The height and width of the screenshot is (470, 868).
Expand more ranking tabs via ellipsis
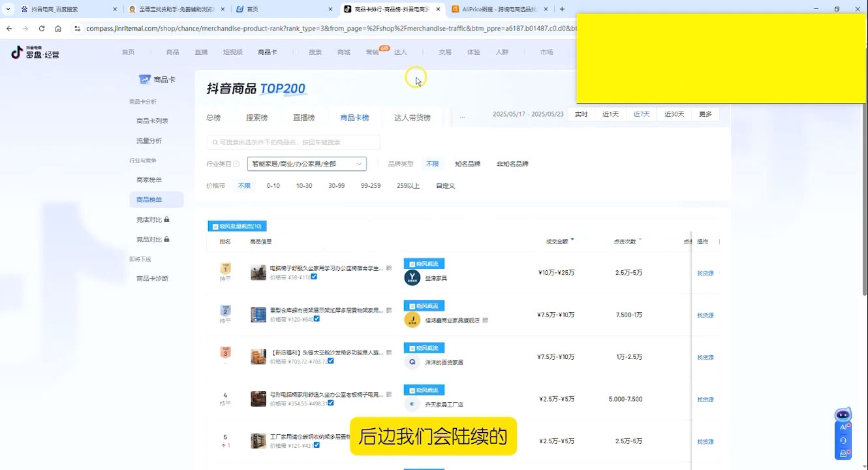click(x=462, y=117)
